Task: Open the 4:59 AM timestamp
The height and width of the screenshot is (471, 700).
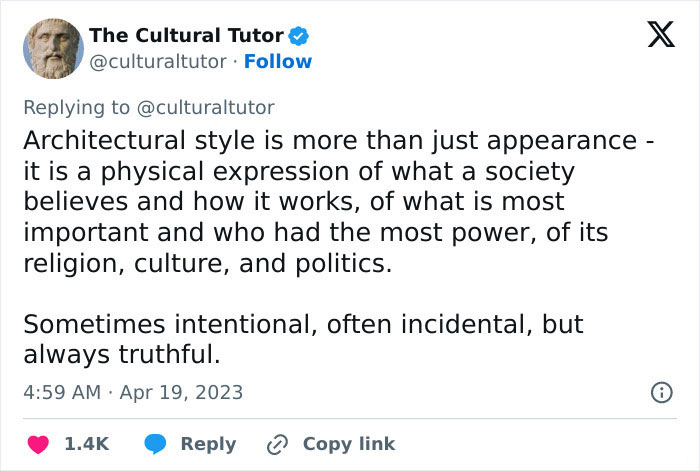Action: [62, 392]
